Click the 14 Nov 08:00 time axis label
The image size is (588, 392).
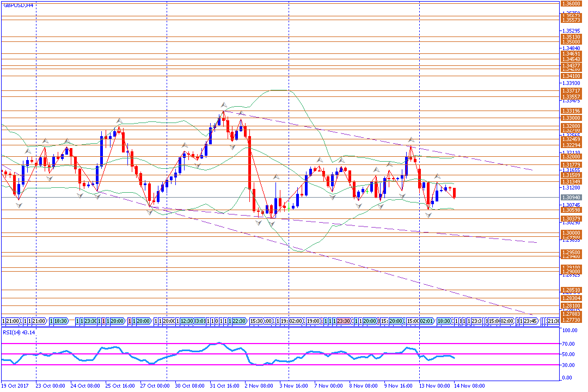(469, 386)
